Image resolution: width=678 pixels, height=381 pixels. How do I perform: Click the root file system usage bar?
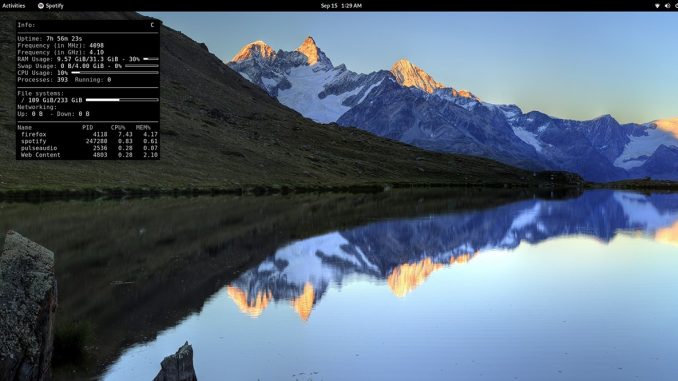coord(122,100)
